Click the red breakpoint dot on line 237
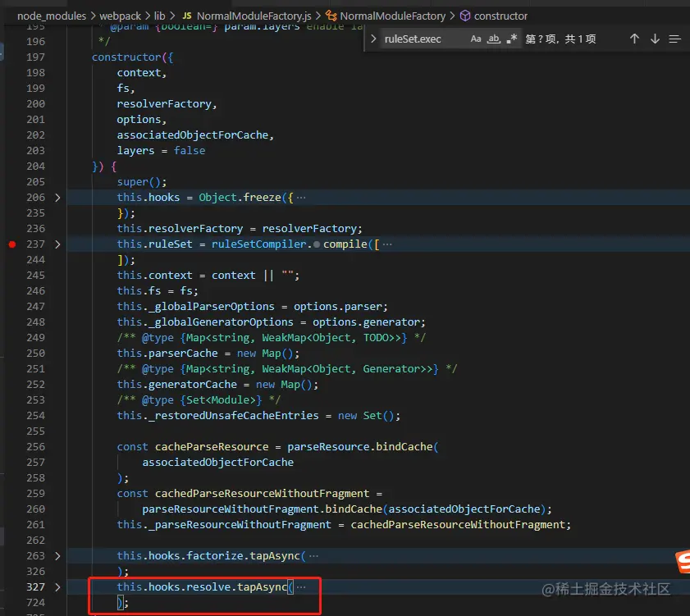 (x=11, y=244)
